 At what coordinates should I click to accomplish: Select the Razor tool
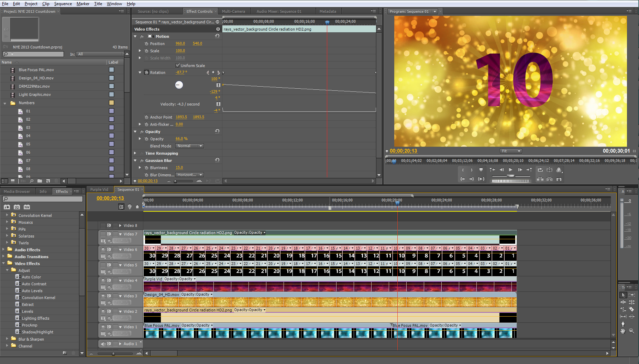(631, 309)
